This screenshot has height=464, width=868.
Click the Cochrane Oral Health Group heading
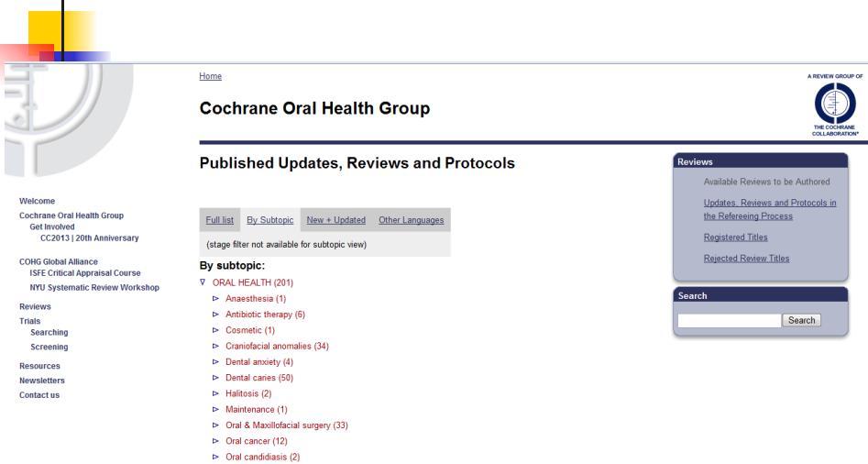[314, 108]
